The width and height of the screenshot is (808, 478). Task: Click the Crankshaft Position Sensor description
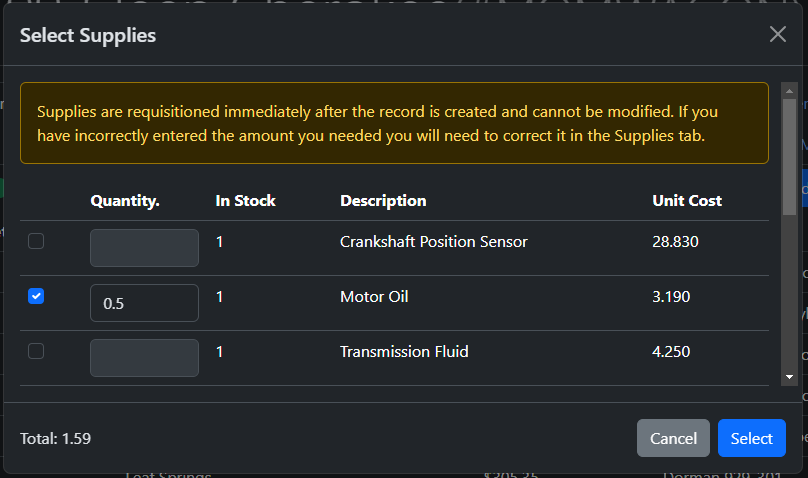[x=433, y=241]
